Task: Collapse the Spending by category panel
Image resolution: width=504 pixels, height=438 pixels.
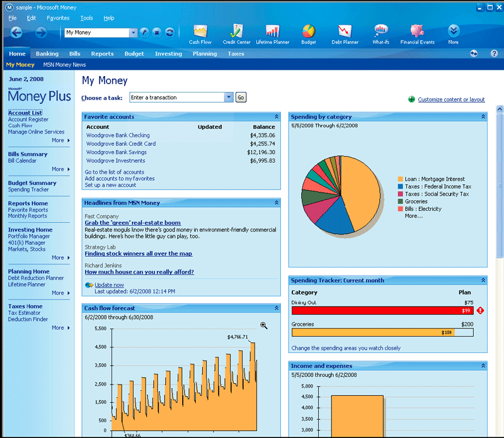Action: [x=483, y=117]
